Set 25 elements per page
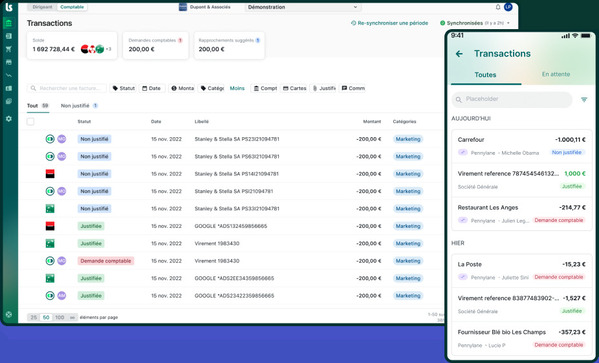 34,318
